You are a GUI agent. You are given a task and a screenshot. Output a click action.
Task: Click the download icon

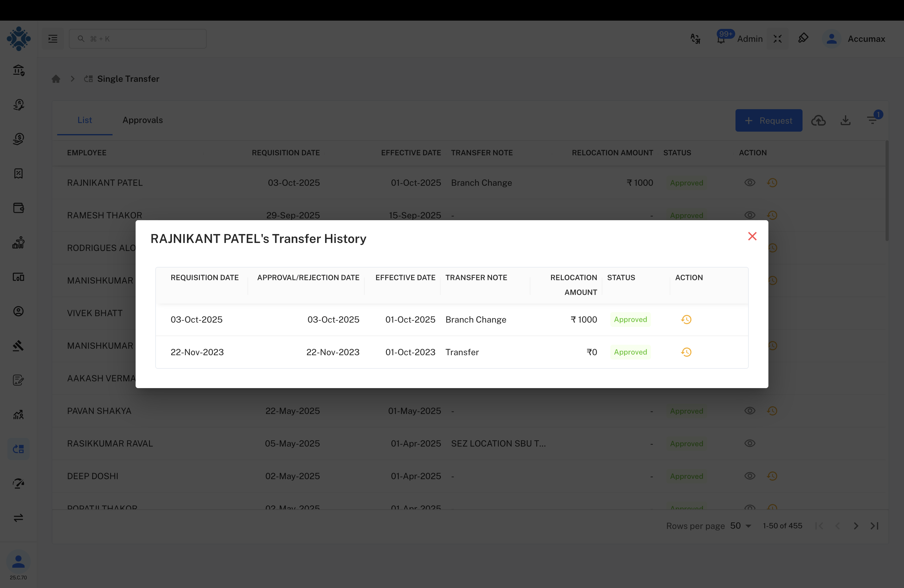click(x=845, y=121)
